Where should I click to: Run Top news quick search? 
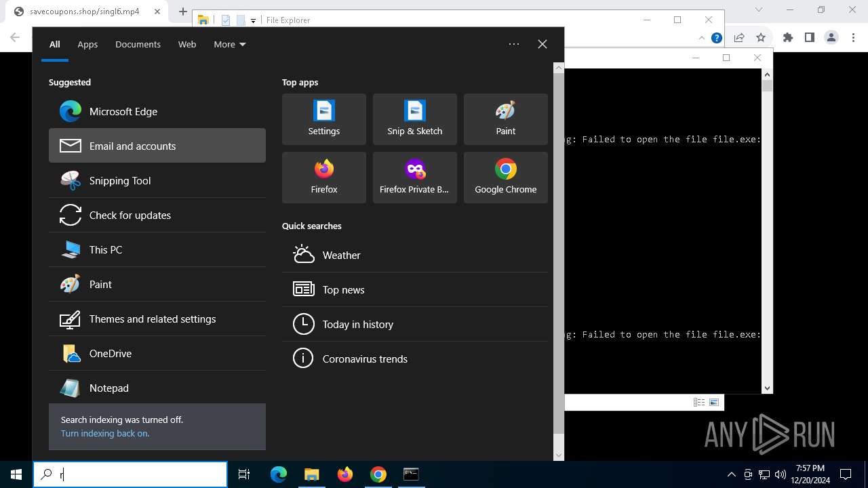415,289
